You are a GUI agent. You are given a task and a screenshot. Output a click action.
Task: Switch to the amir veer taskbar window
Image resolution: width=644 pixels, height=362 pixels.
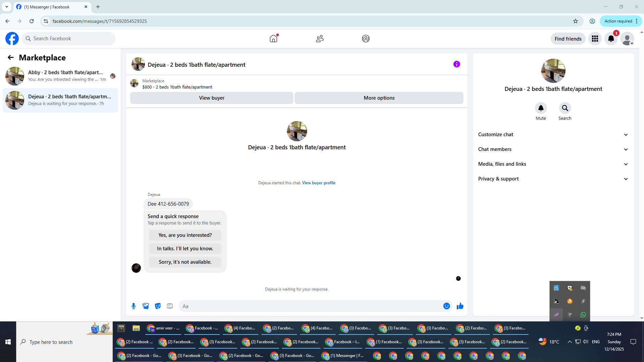coord(164,328)
